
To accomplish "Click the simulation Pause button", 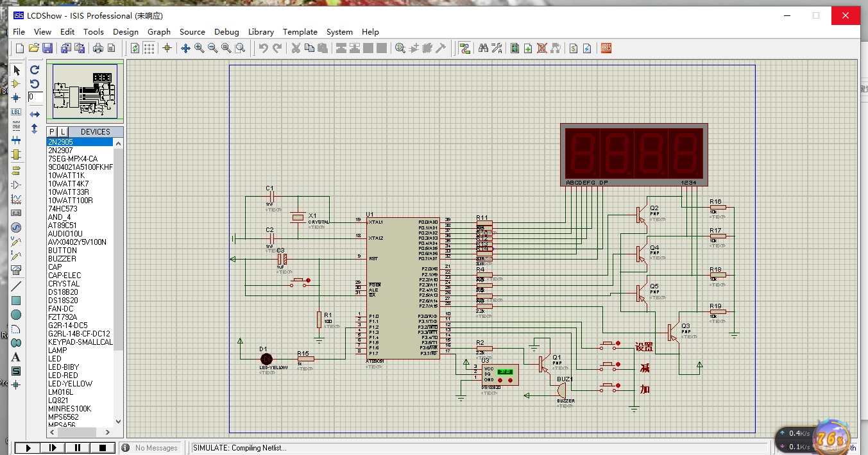I will (77, 448).
